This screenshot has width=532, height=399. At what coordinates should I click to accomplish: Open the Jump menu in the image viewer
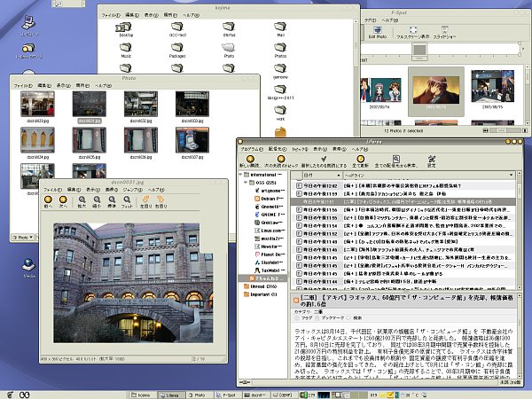click(x=132, y=190)
